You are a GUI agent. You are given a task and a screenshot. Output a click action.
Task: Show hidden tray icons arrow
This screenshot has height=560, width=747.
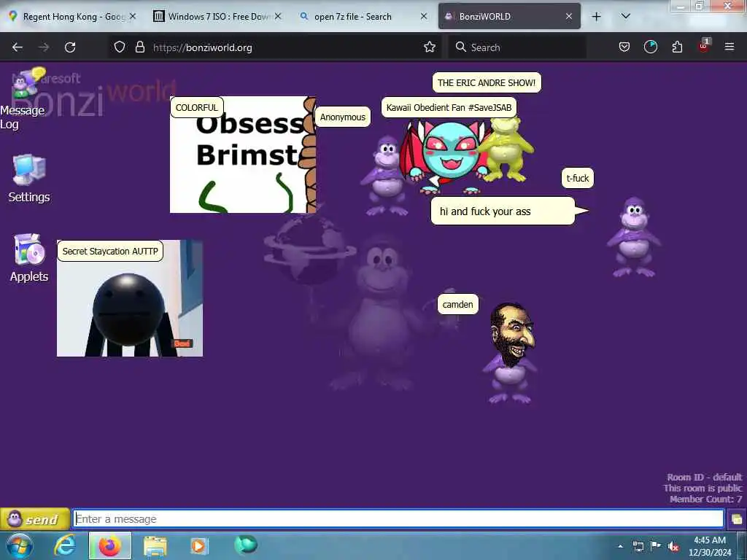coord(620,546)
